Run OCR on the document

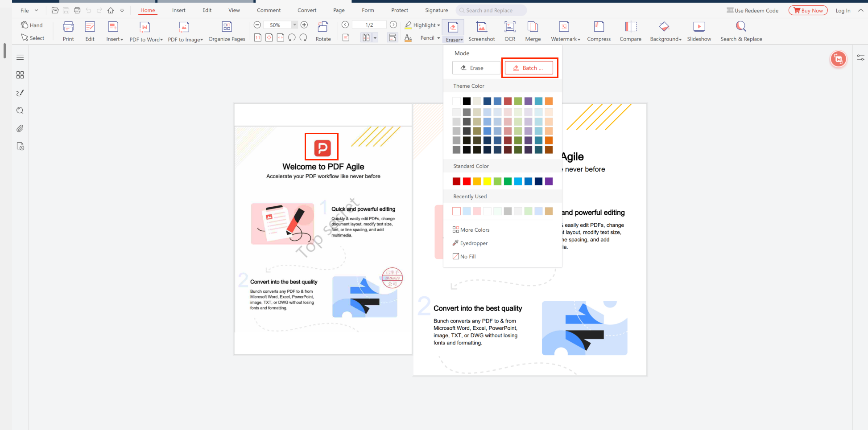(x=510, y=31)
